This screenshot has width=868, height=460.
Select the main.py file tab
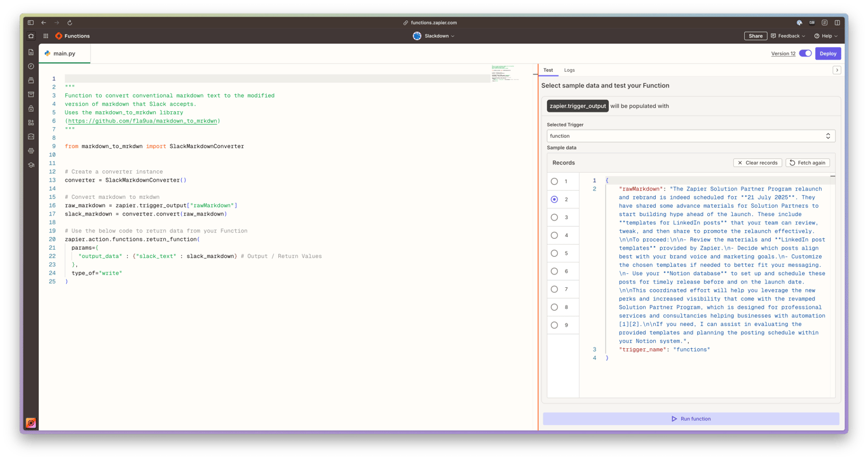coord(64,53)
